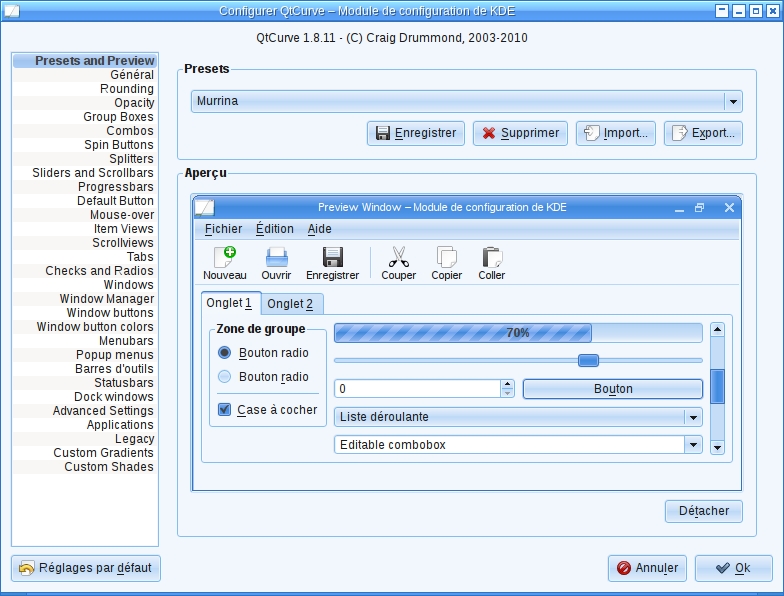Click the spin box input field showing 0
Image resolution: width=784 pixels, height=596 pixels.
tap(418, 389)
